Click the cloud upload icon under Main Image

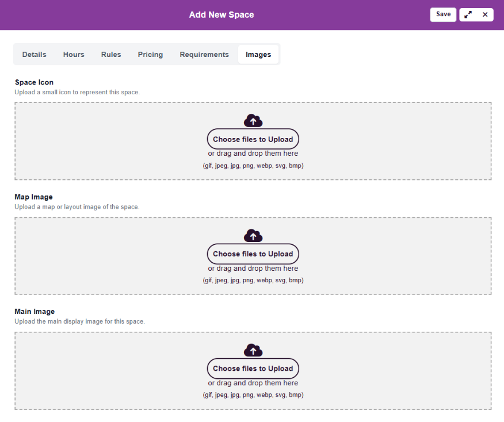tap(253, 350)
